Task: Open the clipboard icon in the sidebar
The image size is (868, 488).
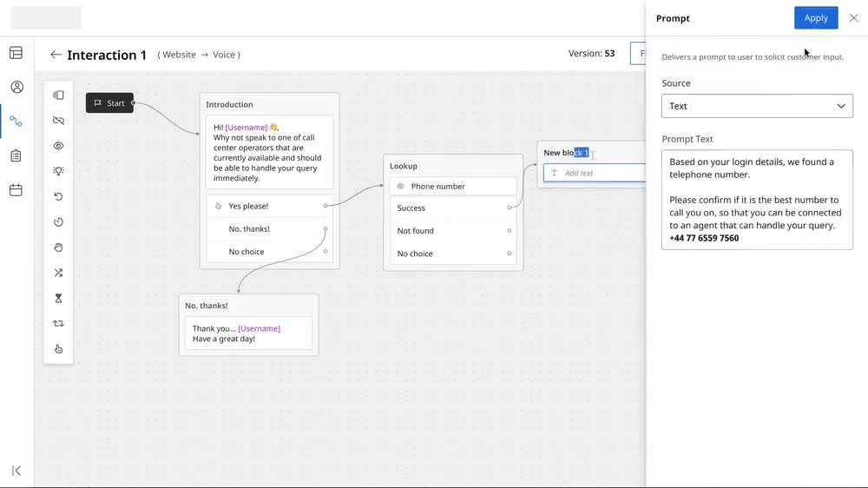Action: point(16,155)
